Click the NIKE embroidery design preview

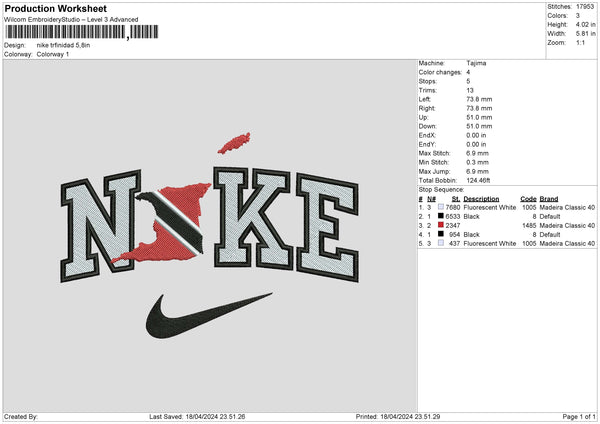(210, 236)
